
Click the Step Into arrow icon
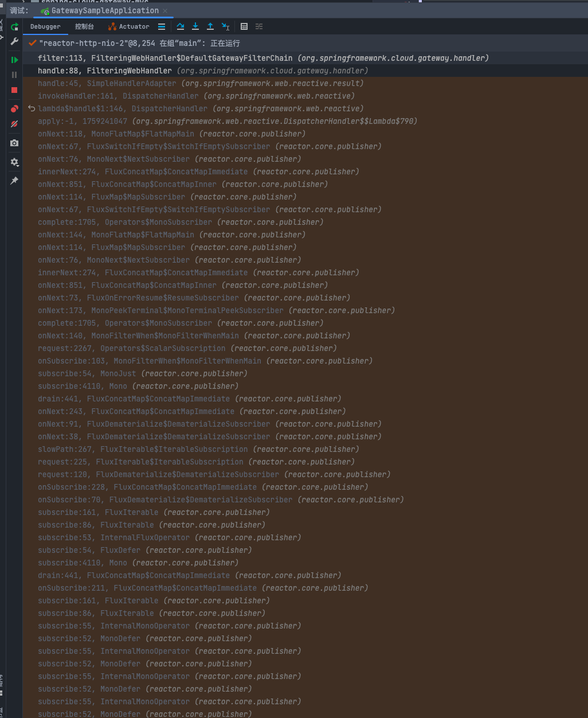pyautogui.click(x=195, y=26)
